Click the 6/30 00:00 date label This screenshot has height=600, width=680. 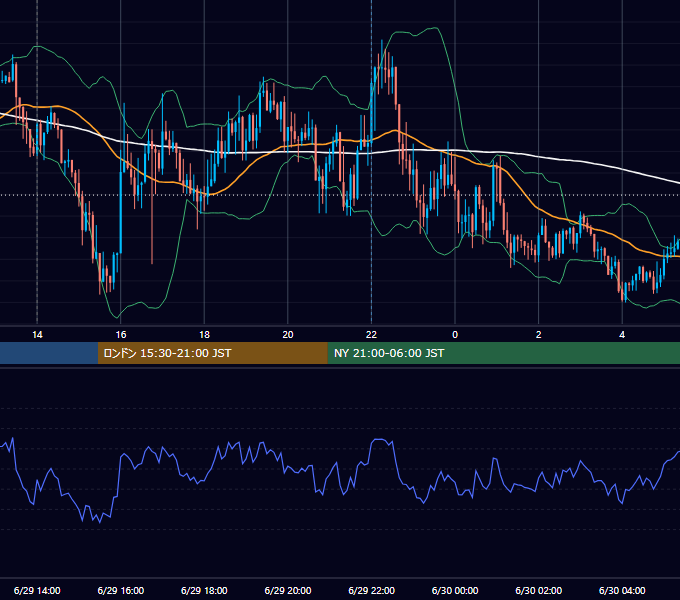tap(455, 590)
